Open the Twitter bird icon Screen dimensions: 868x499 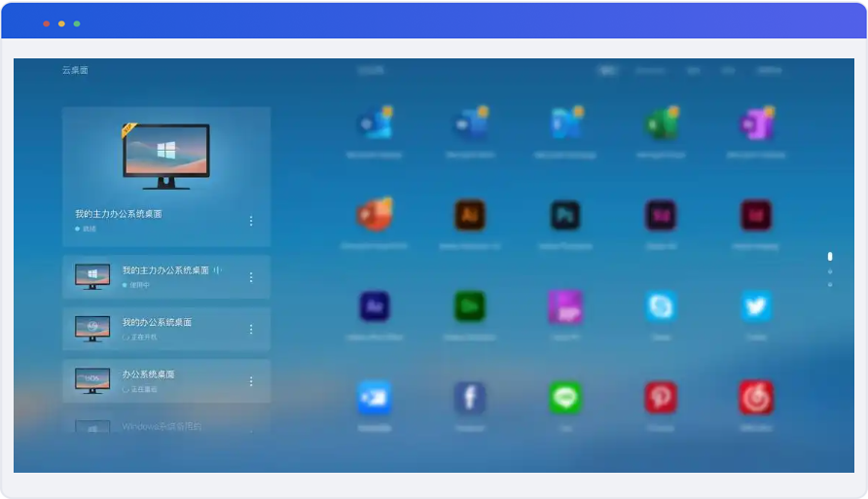point(756,306)
